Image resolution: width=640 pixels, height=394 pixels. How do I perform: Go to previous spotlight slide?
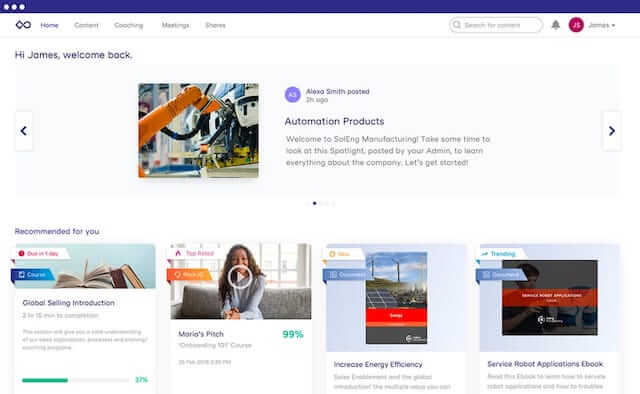[24, 131]
